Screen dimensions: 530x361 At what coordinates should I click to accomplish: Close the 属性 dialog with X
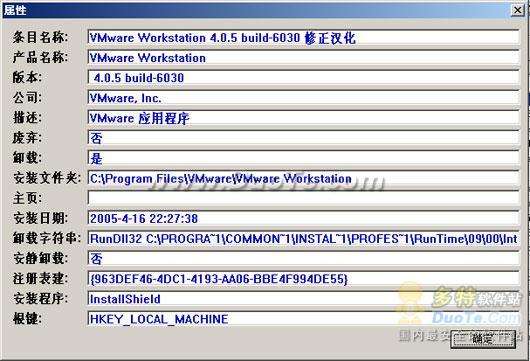(517, 10)
